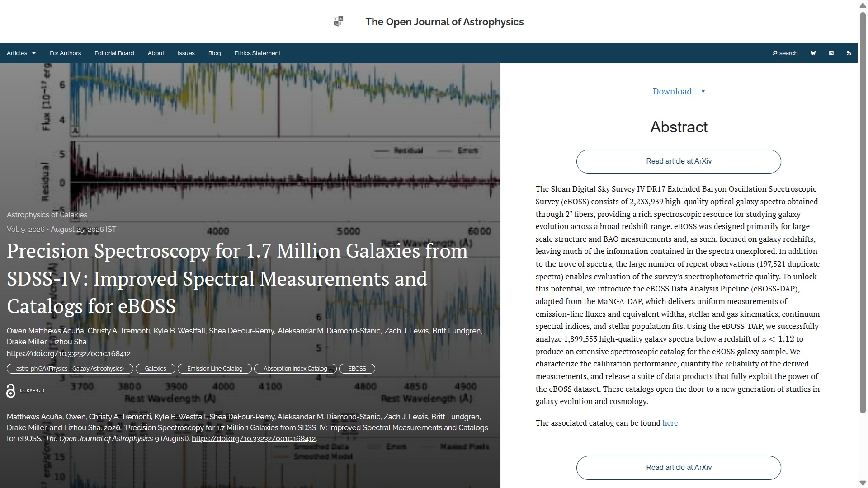The image size is (868, 488).
Task: Click the CCBY-4.0 license label
Action: (x=32, y=391)
